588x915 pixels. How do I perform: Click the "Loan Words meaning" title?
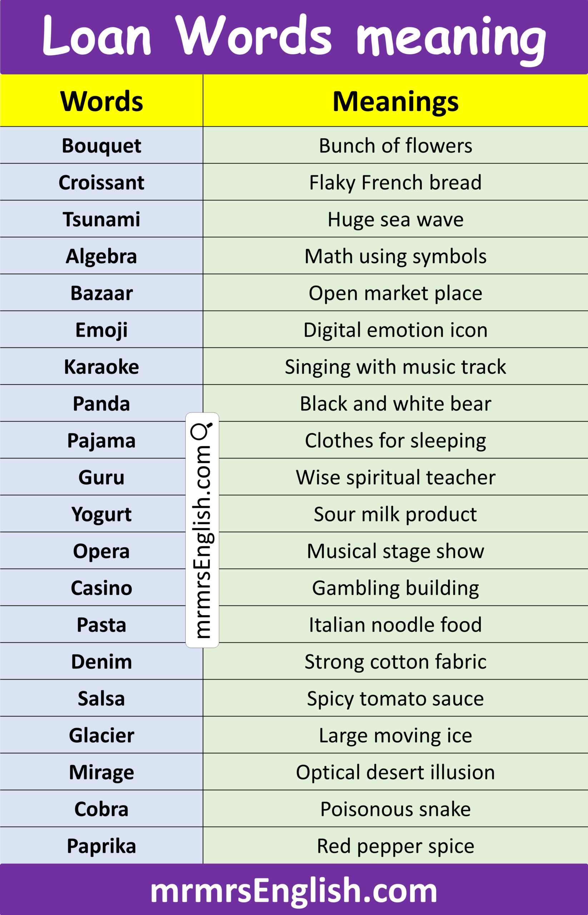click(x=294, y=37)
